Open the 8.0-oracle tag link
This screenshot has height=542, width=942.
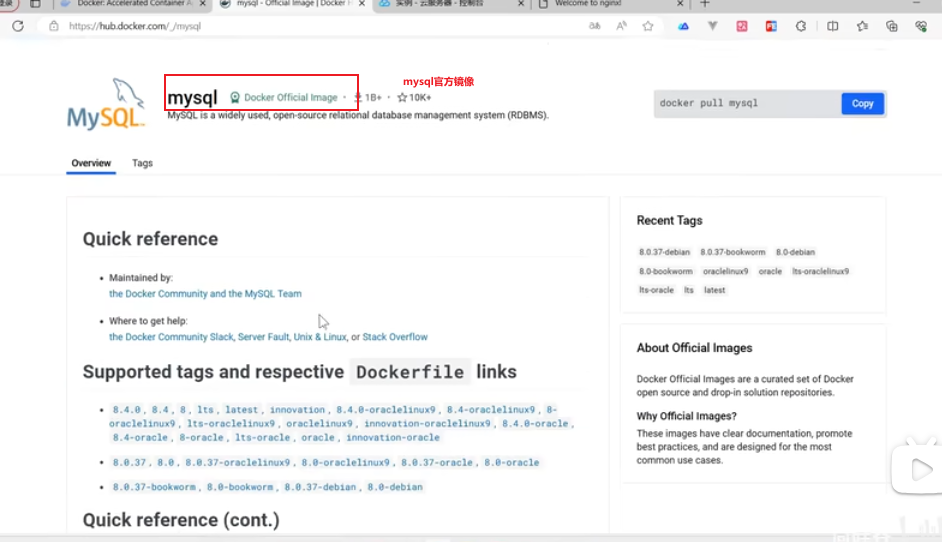click(x=512, y=463)
